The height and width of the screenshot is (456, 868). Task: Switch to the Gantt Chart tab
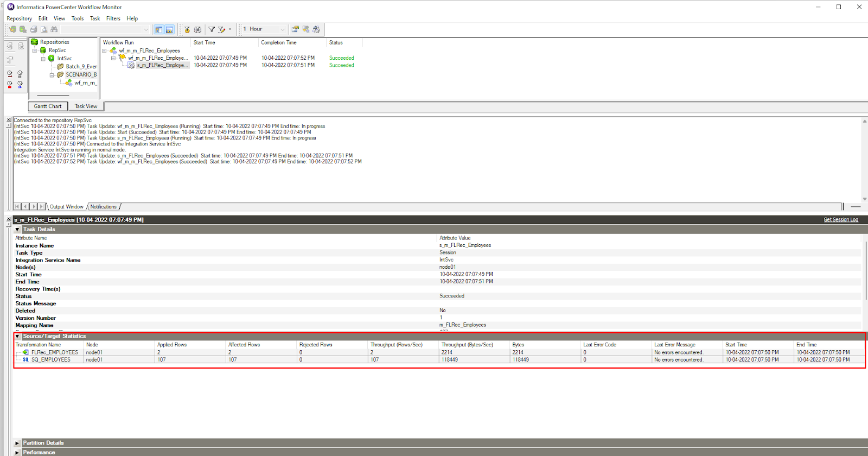click(48, 106)
